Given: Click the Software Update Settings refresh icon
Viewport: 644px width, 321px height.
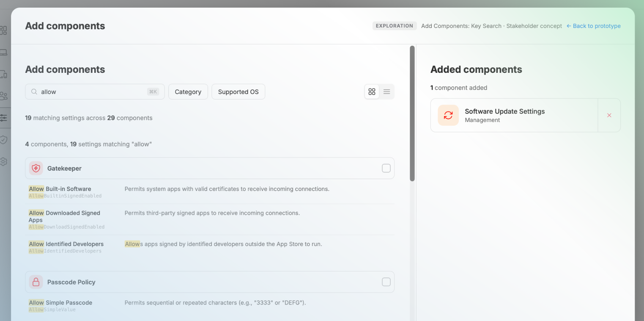Looking at the screenshot, I should pyautogui.click(x=448, y=115).
